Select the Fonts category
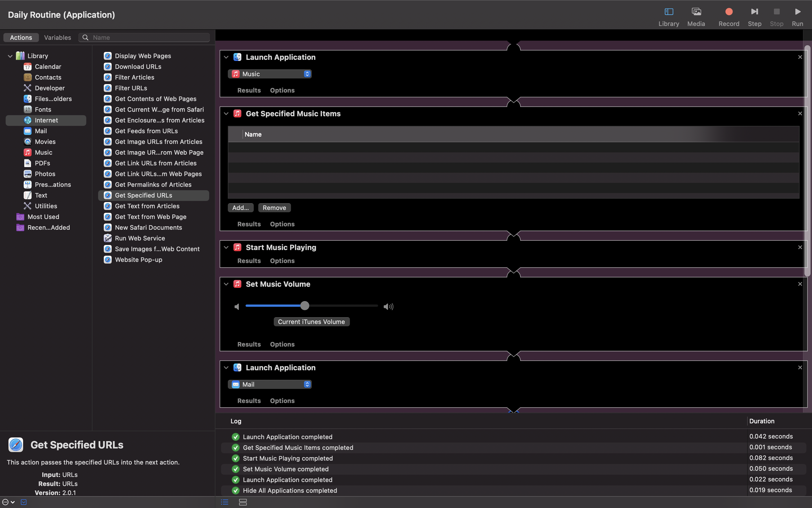The image size is (812, 508). pos(46,110)
